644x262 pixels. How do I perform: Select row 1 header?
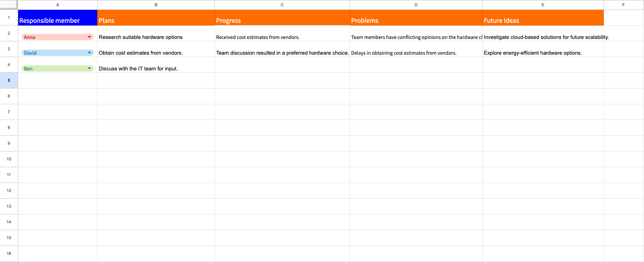tap(9, 18)
